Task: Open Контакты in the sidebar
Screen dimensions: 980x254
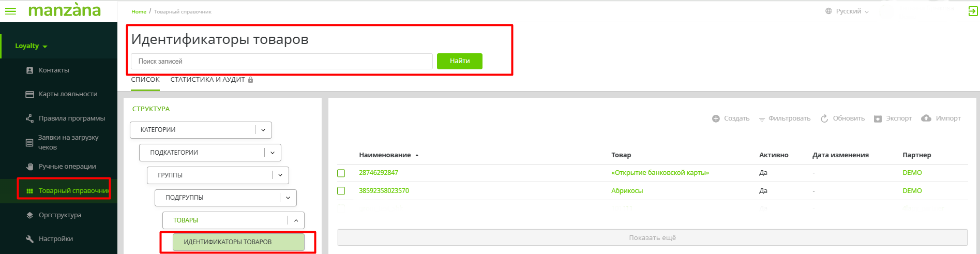Action: coord(53,70)
